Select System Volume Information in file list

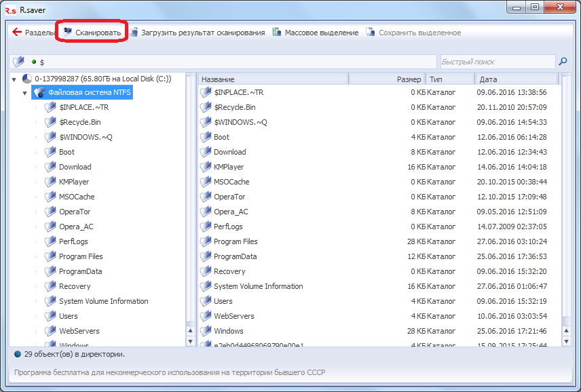[258, 286]
